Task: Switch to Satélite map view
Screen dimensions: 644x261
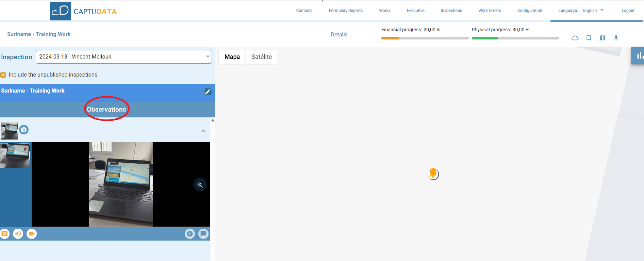Action: [261, 57]
